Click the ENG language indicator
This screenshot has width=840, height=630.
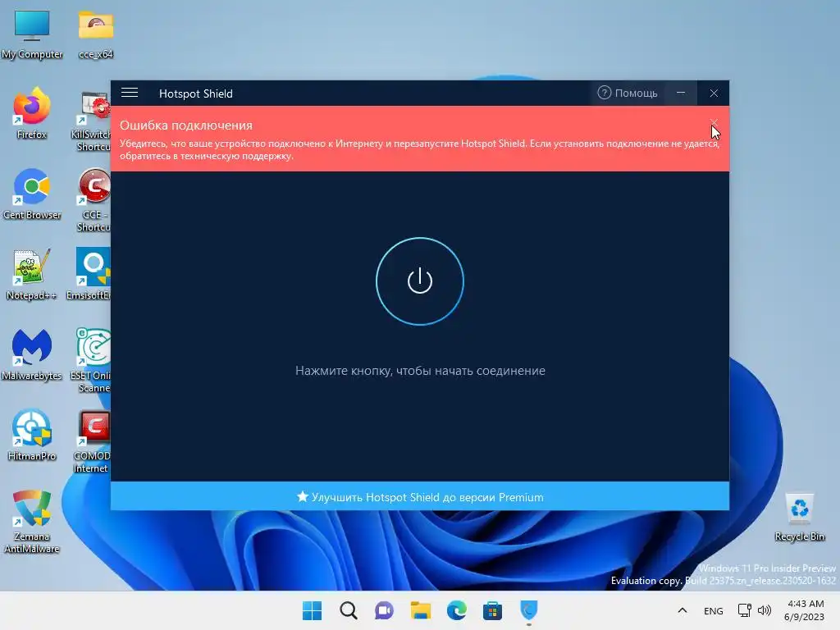click(713, 610)
